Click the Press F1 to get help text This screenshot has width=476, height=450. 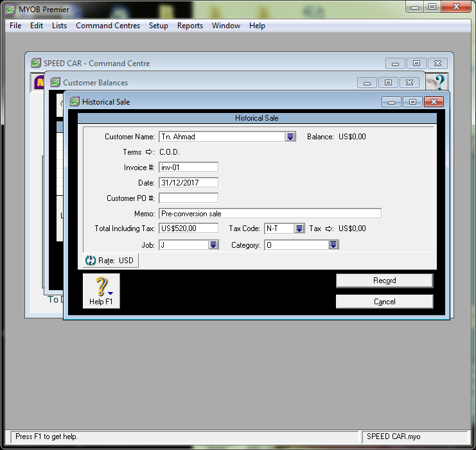46,437
